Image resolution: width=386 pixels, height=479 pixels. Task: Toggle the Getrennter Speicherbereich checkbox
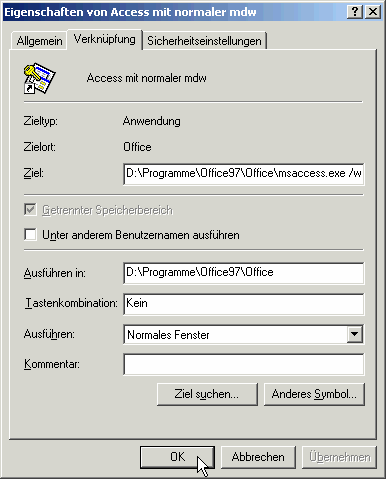point(30,210)
